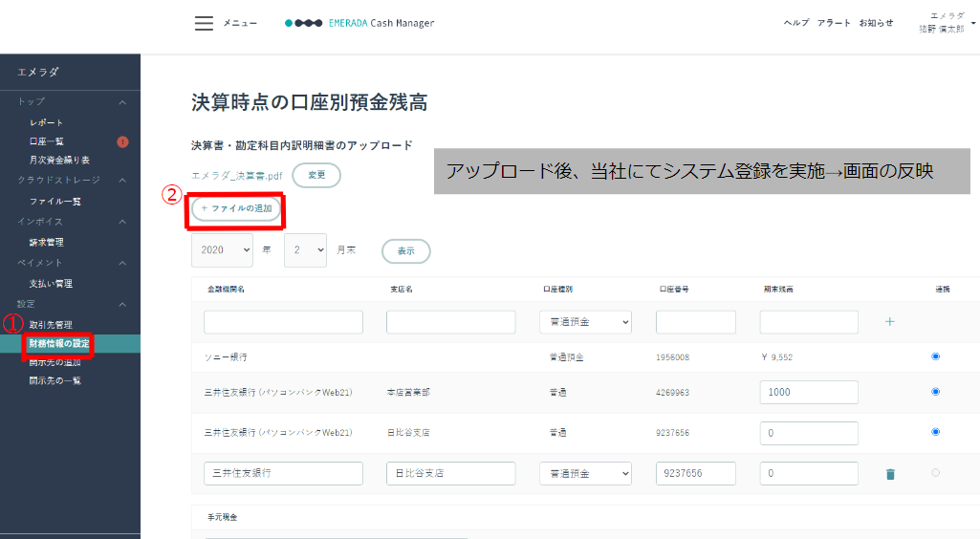Click the empty 口座番号 input field
The width and height of the screenshot is (980, 539).
696,322
